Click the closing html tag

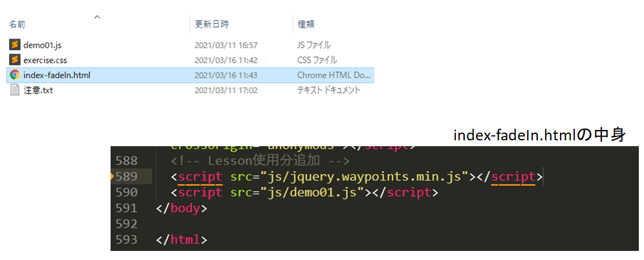coord(182,240)
